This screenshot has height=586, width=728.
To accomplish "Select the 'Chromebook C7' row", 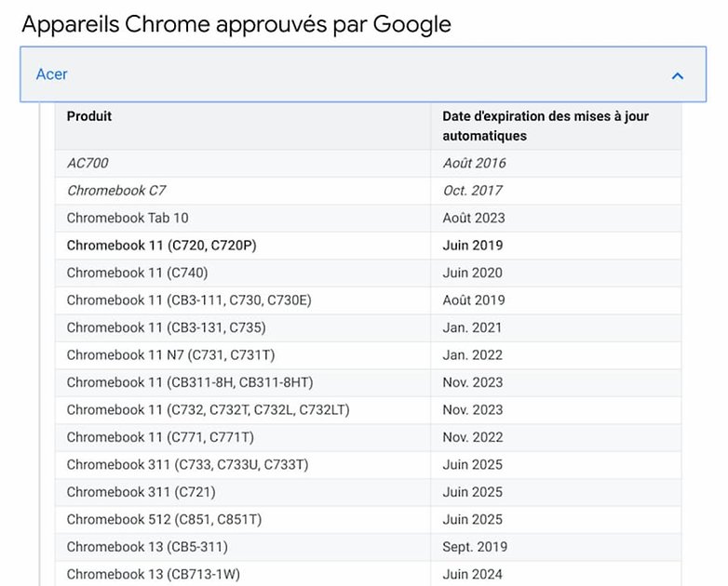I will [368, 191].
